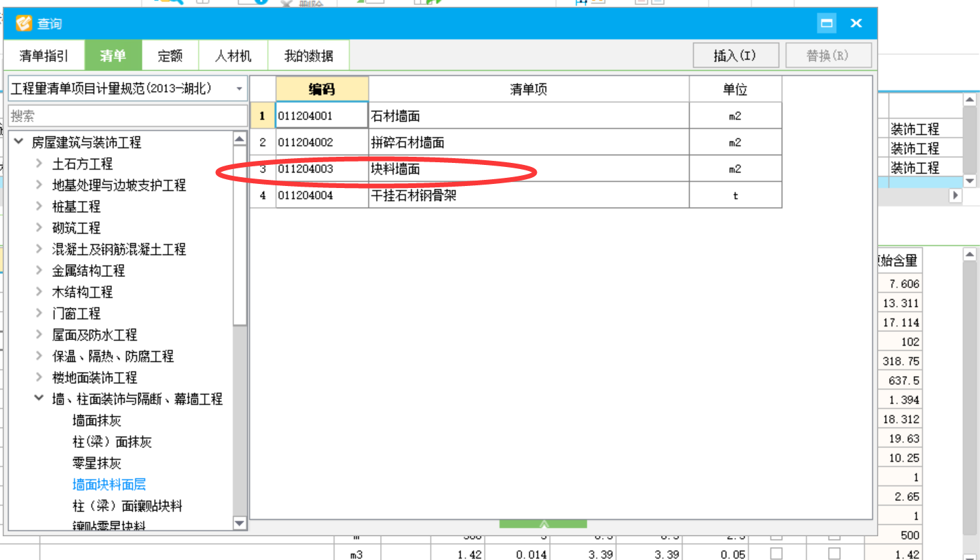
Task: Expand the 楼地面装饰工程 node
Action: 39,377
